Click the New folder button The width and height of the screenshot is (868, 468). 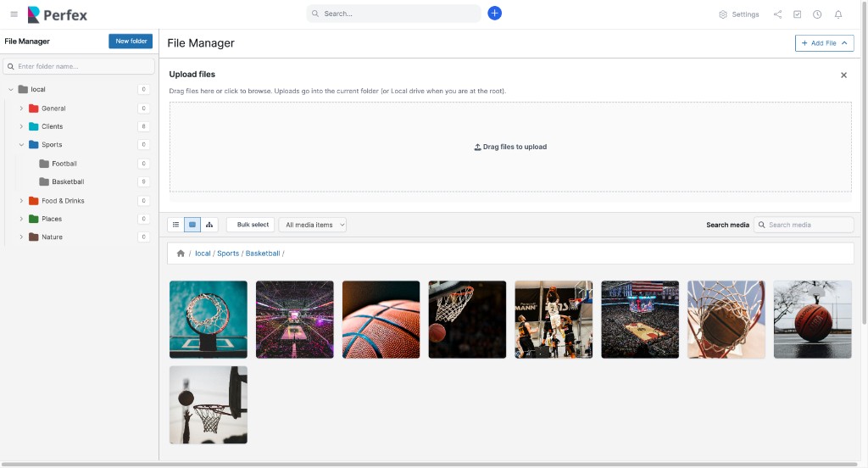131,41
